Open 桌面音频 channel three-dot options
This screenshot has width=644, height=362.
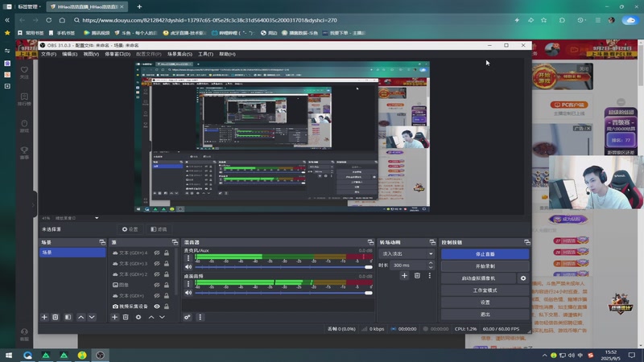188,284
